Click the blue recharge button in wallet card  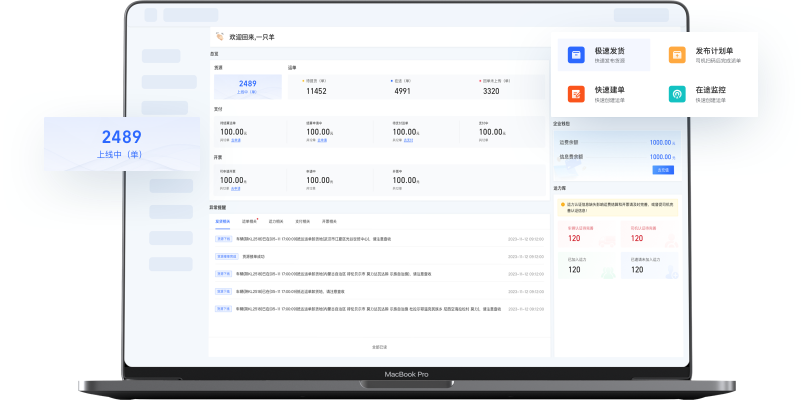[x=663, y=170]
